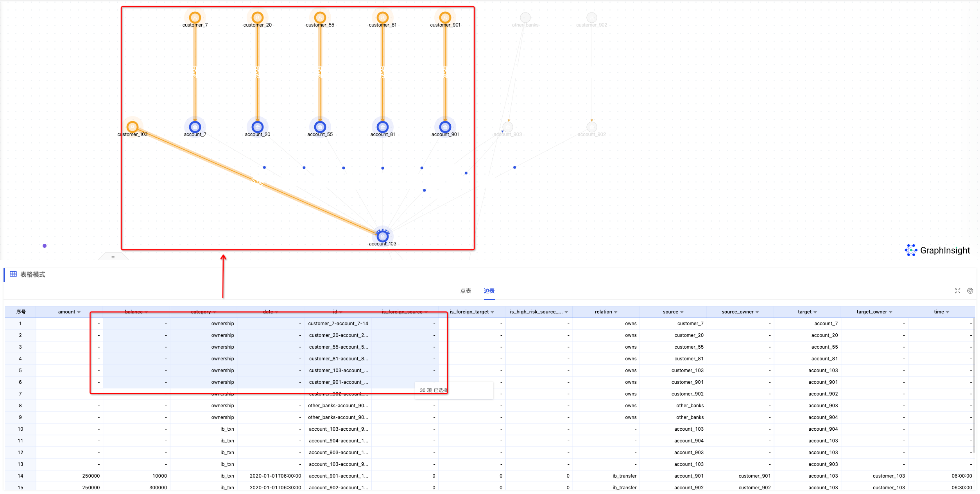The image size is (980, 494).
Task: Click the GraphInsight logo
Action: tap(937, 250)
